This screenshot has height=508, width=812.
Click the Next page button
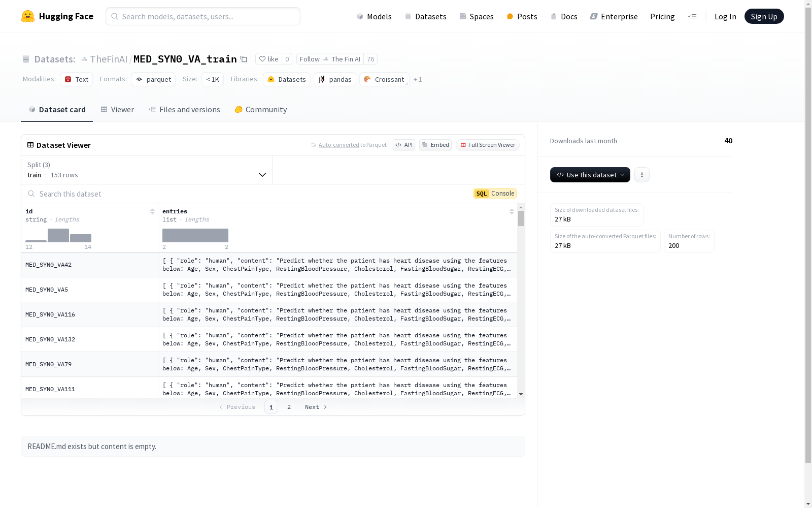316,407
